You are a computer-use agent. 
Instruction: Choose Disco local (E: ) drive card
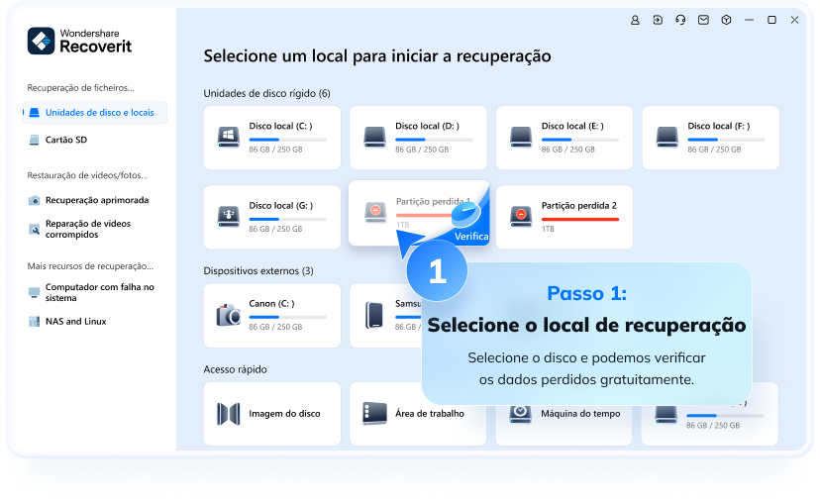(x=564, y=137)
